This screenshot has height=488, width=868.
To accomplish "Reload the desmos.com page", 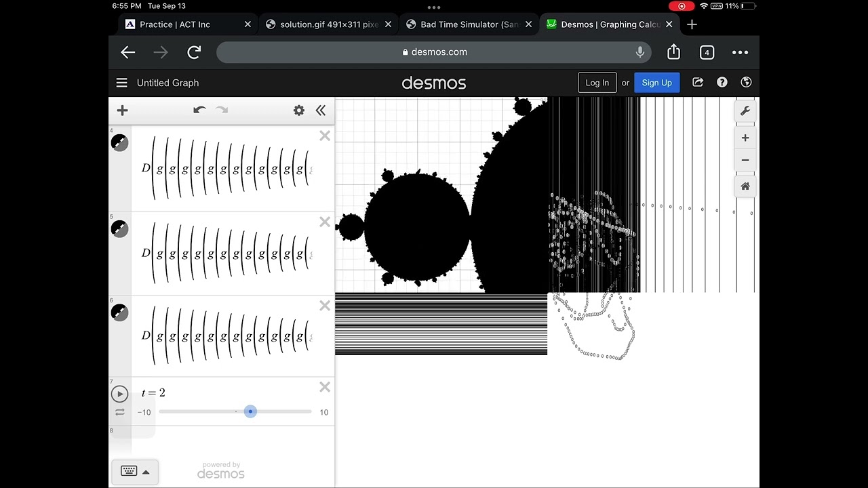I will click(x=195, y=52).
